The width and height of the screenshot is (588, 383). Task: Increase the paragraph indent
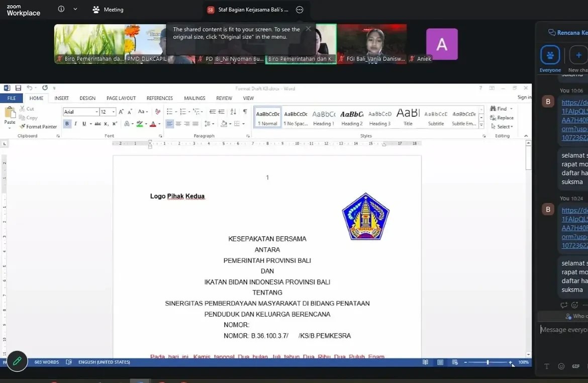[221, 112]
